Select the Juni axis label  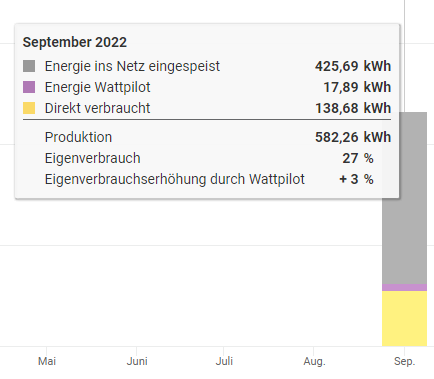pyautogui.click(x=137, y=361)
